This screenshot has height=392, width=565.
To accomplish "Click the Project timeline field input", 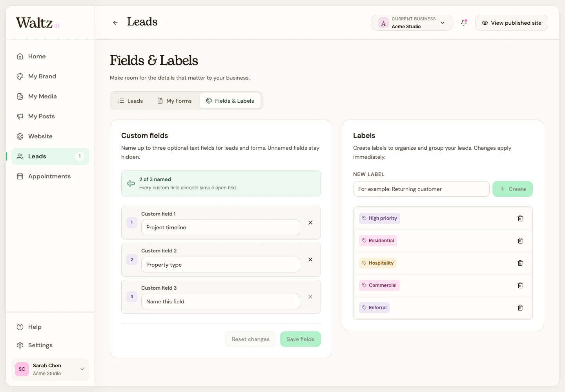I will click(221, 227).
